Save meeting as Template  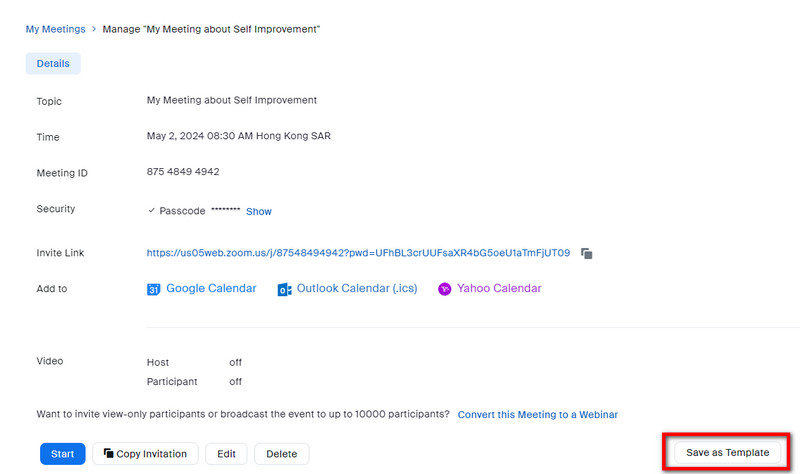[x=728, y=453]
